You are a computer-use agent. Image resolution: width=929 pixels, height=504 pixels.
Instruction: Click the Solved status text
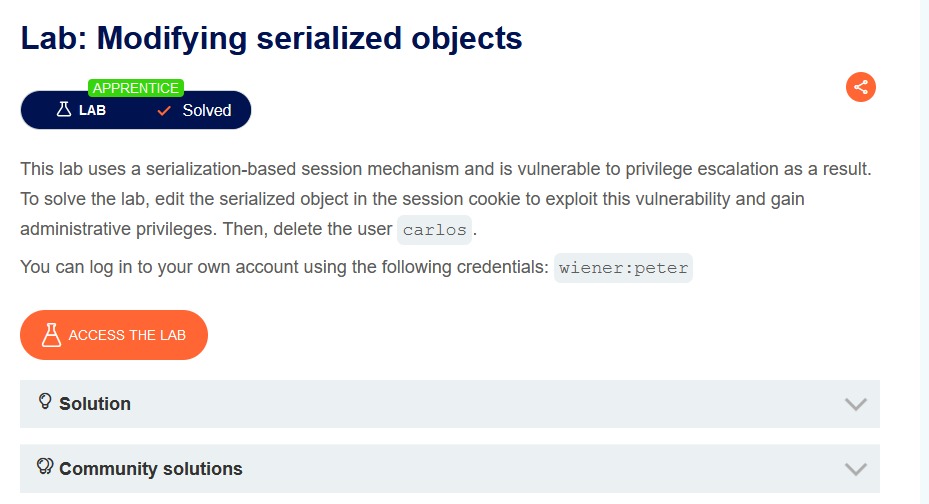[x=207, y=110]
